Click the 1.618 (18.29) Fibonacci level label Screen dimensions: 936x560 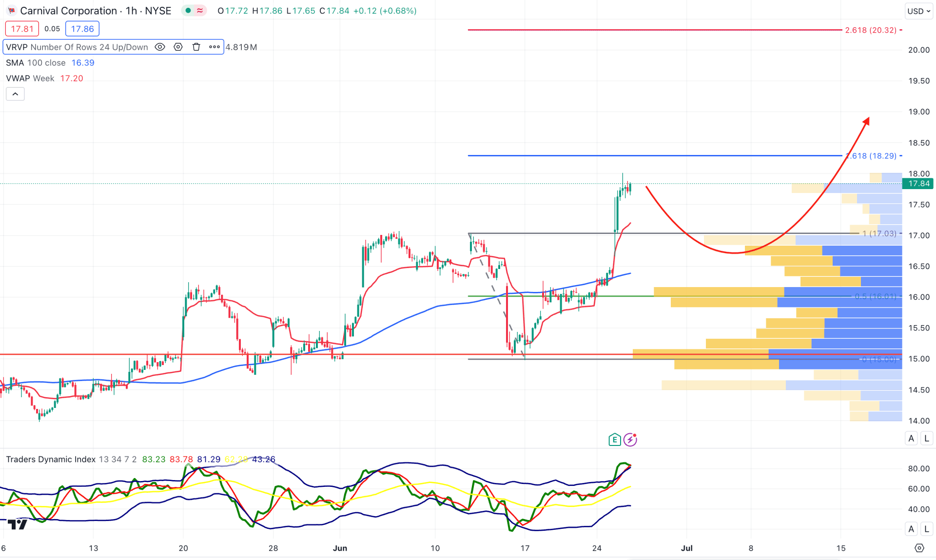pos(872,156)
